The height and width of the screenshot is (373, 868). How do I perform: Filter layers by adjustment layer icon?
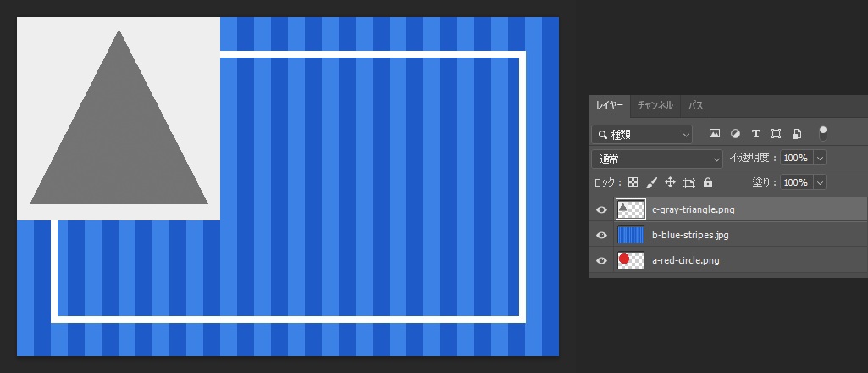[735, 134]
